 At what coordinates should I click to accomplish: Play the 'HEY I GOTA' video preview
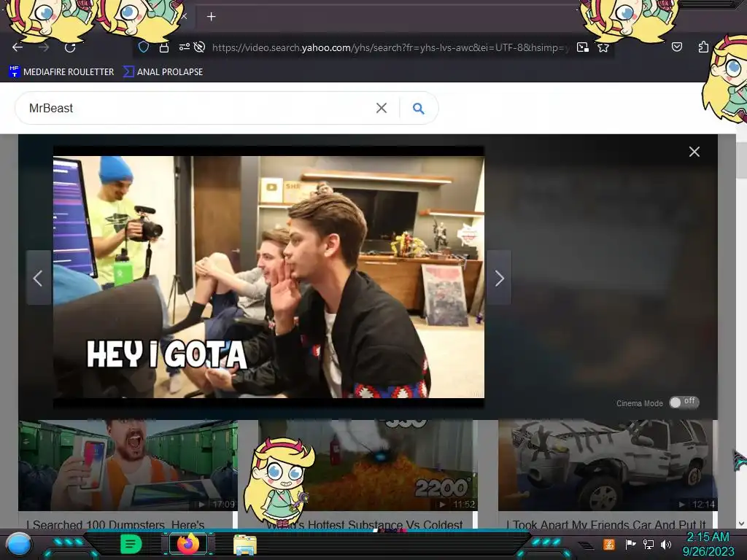pos(268,277)
